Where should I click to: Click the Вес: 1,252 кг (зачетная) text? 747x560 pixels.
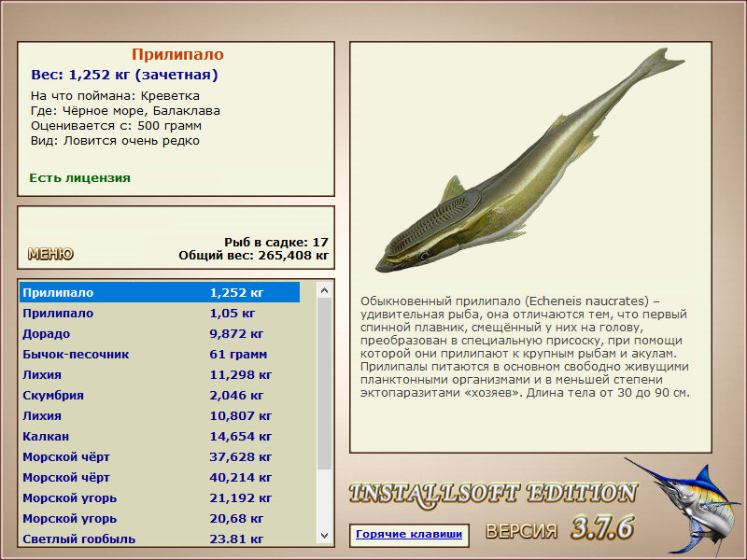pos(124,75)
